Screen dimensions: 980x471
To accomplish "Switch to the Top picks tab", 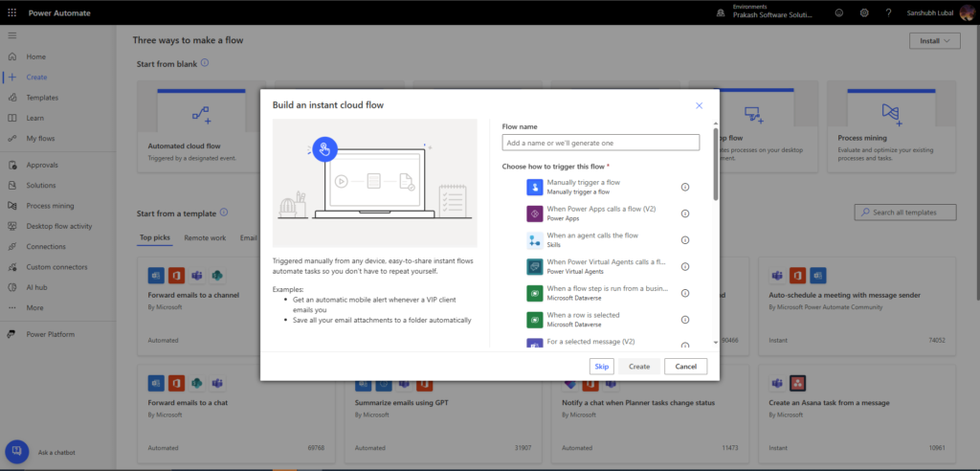I will (154, 238).
